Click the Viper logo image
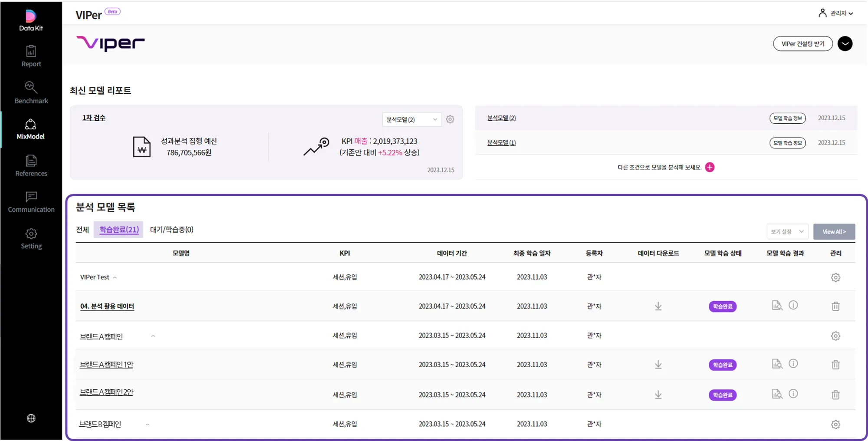Image resolution: width=868 pixels, height=441 pixels. click(x=110, y=44)
